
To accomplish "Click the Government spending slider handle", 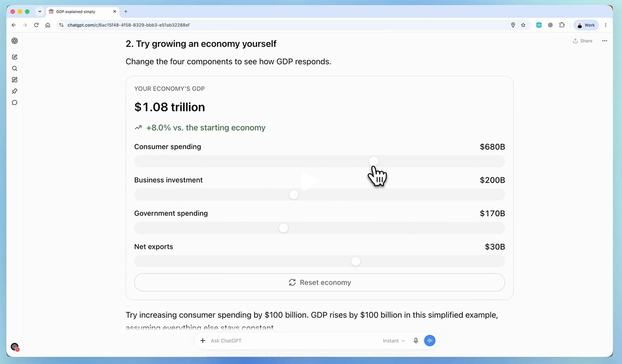I will click(x=283, y=228).
